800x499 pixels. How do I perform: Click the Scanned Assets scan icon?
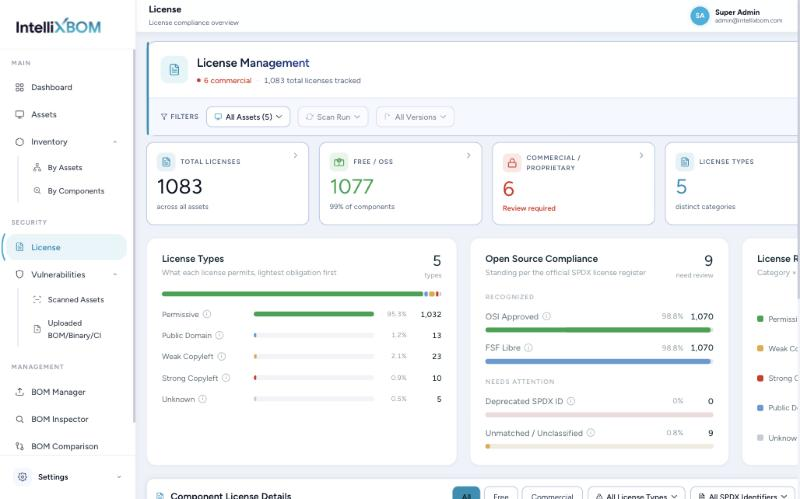[x=37, y=300]
